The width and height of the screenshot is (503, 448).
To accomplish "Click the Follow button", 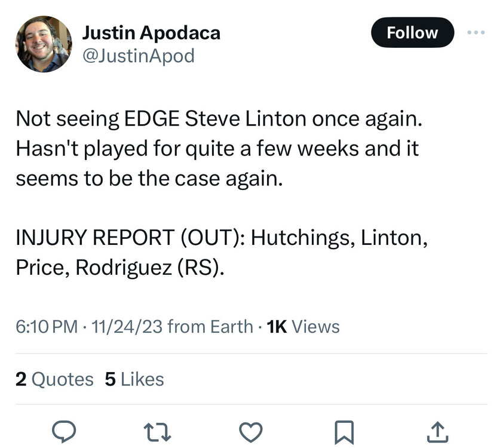I will pyautogui.click(x=412, y=33).
